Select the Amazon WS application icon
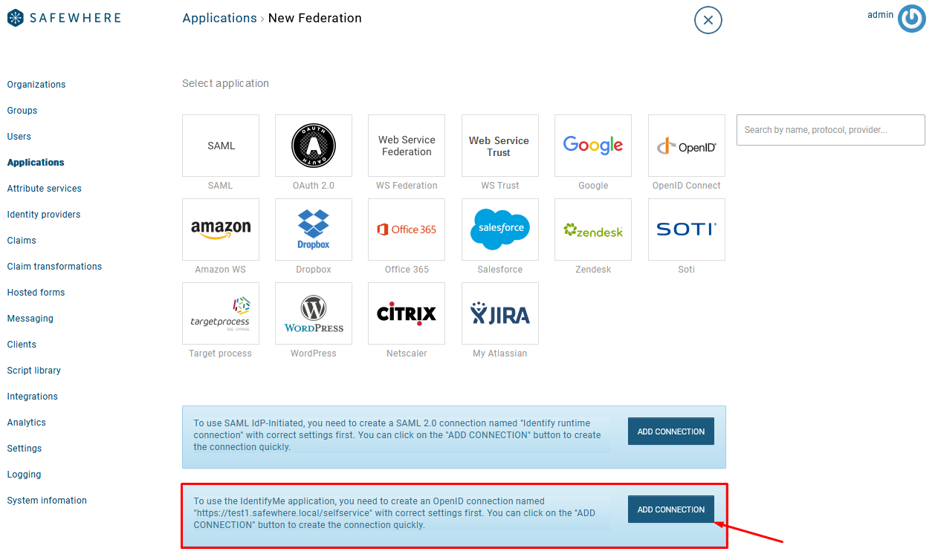 coord(221,229)
